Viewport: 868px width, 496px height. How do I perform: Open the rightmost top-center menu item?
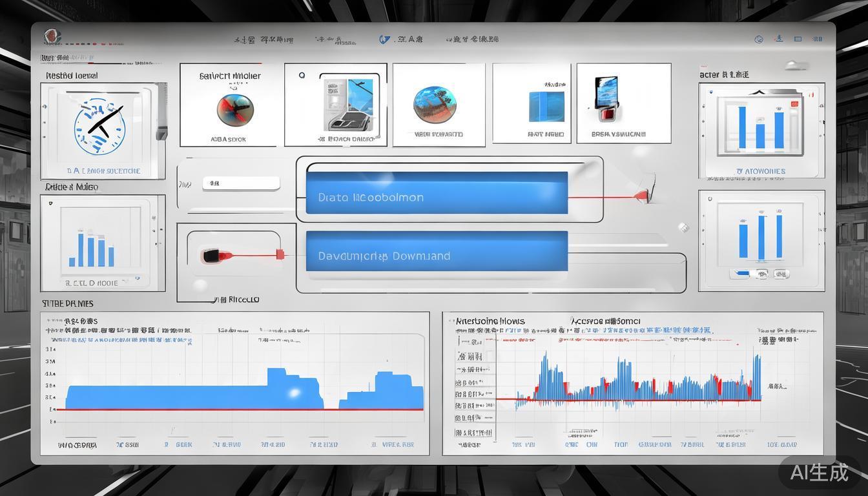[x=471, y=39]
